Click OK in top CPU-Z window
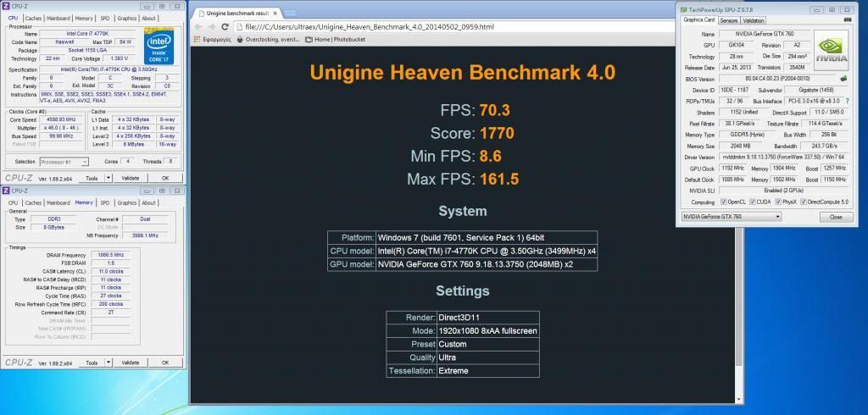This screenshot has width=868, height=415. pos(165,178)
